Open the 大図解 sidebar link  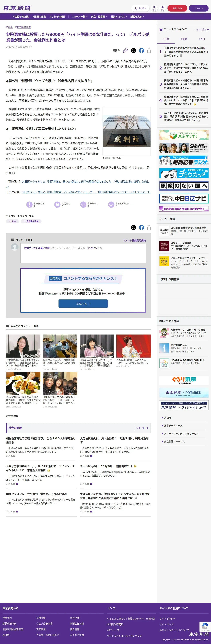[x=167, y=418]
